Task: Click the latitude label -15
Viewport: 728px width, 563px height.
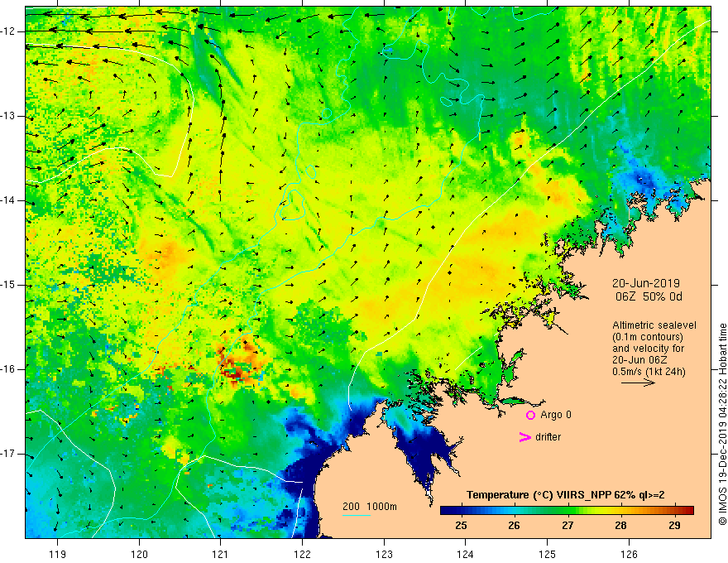Action: pos(9,285)
